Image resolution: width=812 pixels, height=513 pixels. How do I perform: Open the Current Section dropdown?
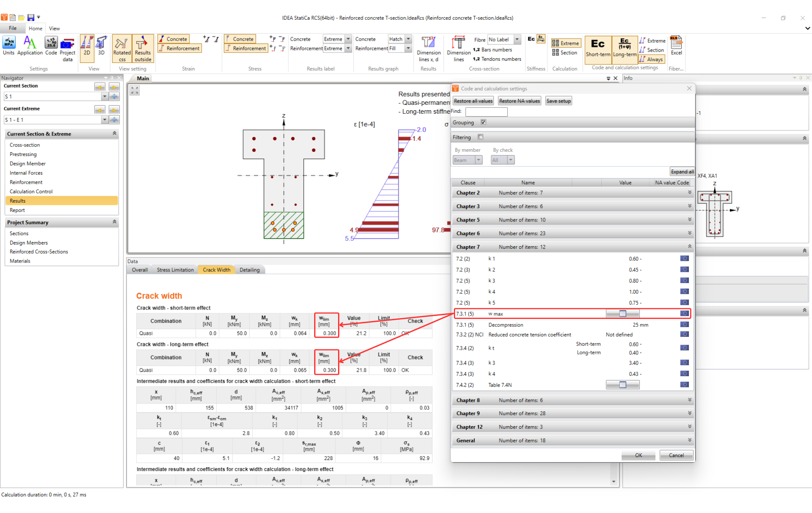pos(104,97)
